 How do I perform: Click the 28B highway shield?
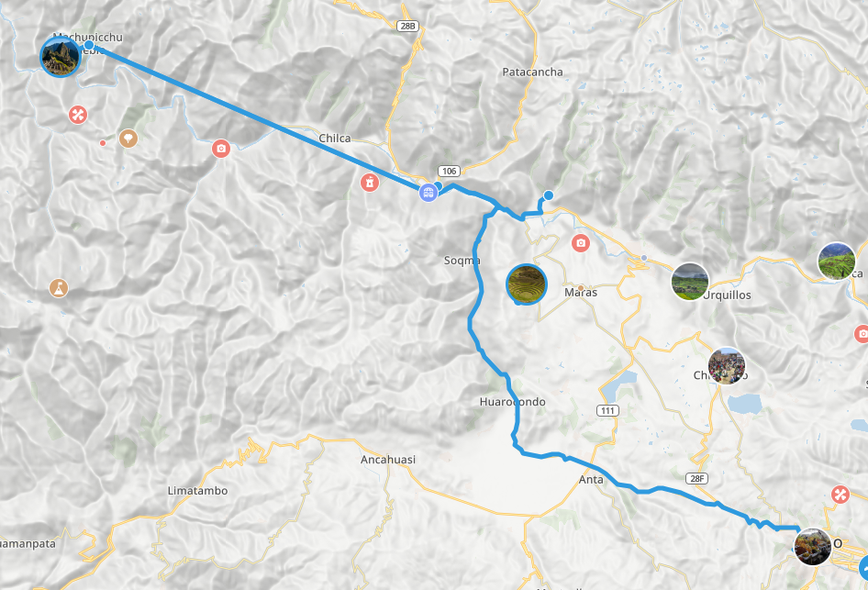point(407,26)
